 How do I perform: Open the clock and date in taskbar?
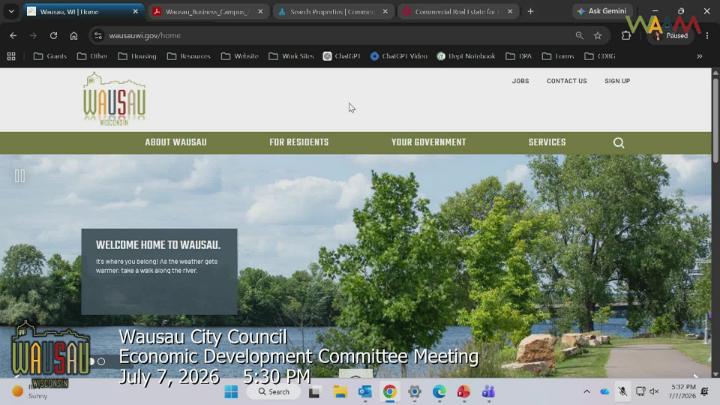tap(682, 391)
